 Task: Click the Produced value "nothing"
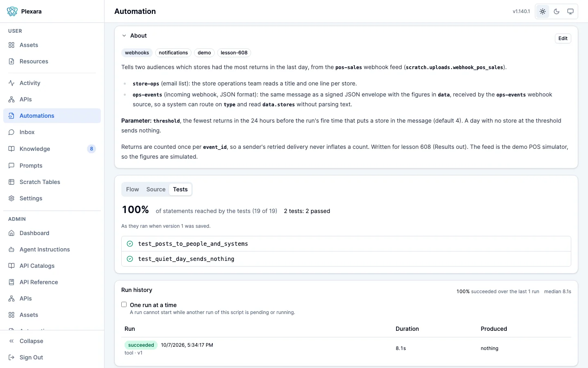(x=490, y=348)
